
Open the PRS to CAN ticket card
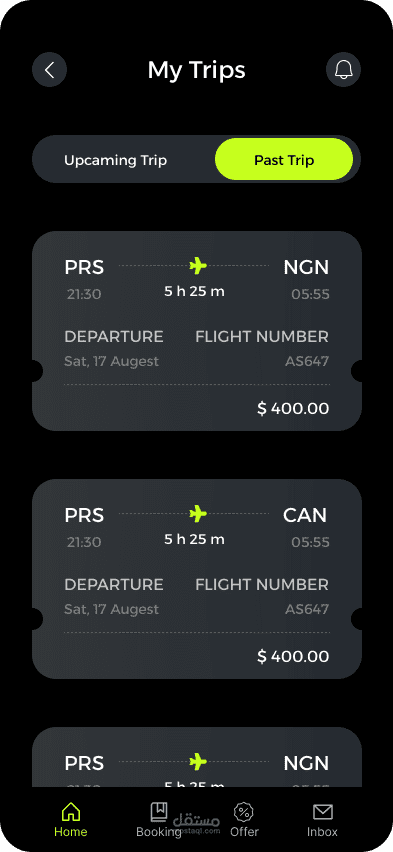[197, 579]
